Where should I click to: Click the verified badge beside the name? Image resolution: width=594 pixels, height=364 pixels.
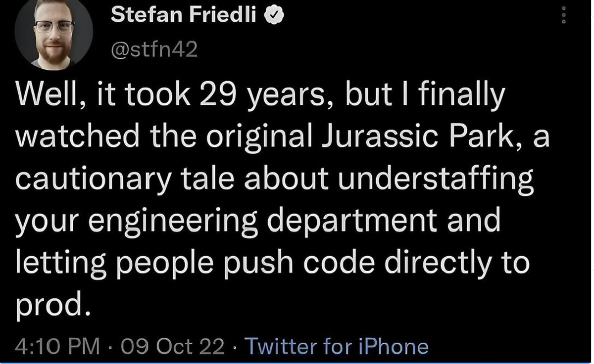(274, 16)
